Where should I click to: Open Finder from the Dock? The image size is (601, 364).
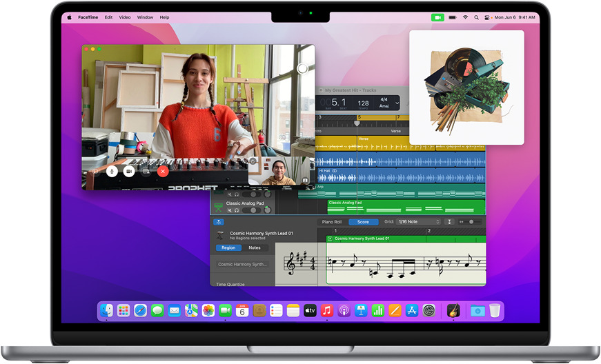(106, 311)
